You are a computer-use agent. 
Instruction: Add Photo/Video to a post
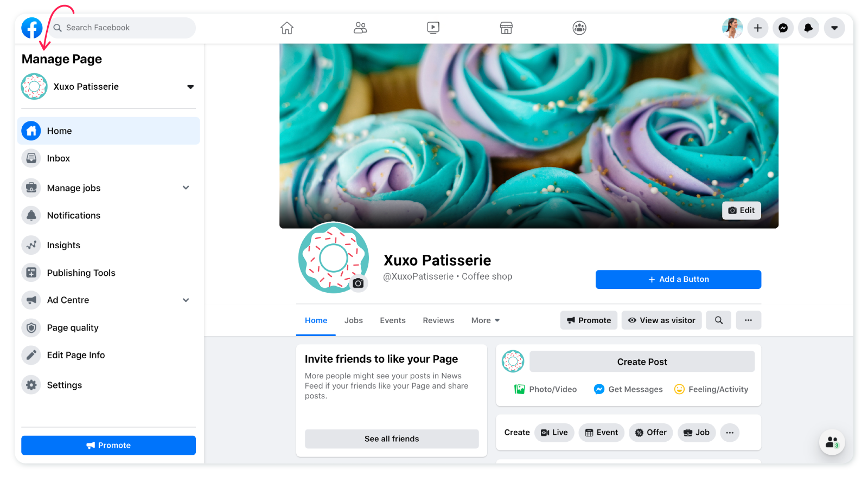546,389
